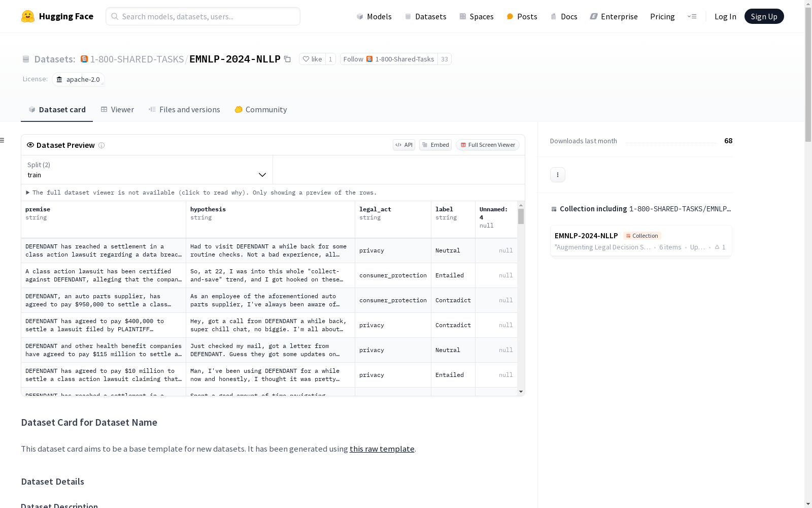This screenshot has height=508, width=812.
Task: Copy the dataset name to clipboard
Action: pos(287,59)
